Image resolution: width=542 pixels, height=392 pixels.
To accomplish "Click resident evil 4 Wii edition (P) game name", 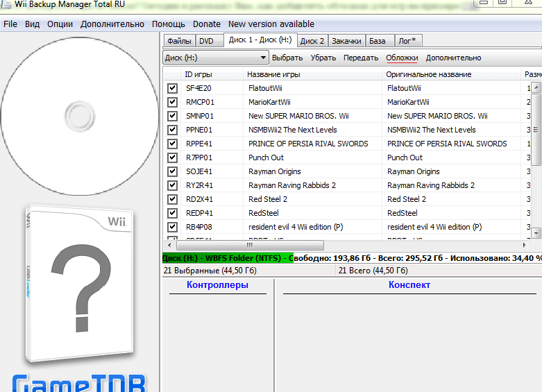I will [x=296, y=227].
